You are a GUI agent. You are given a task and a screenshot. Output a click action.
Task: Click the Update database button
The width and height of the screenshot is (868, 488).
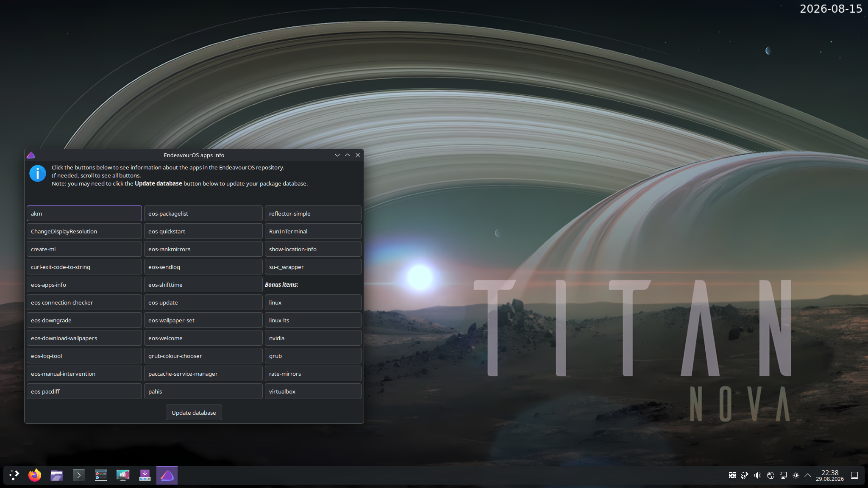point(194,413)
